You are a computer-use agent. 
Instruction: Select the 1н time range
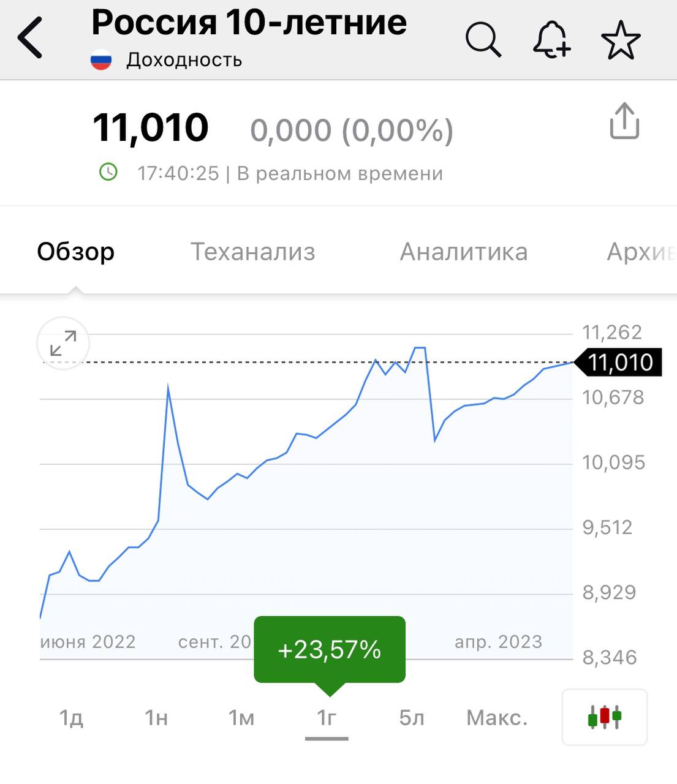pos(156,717)
